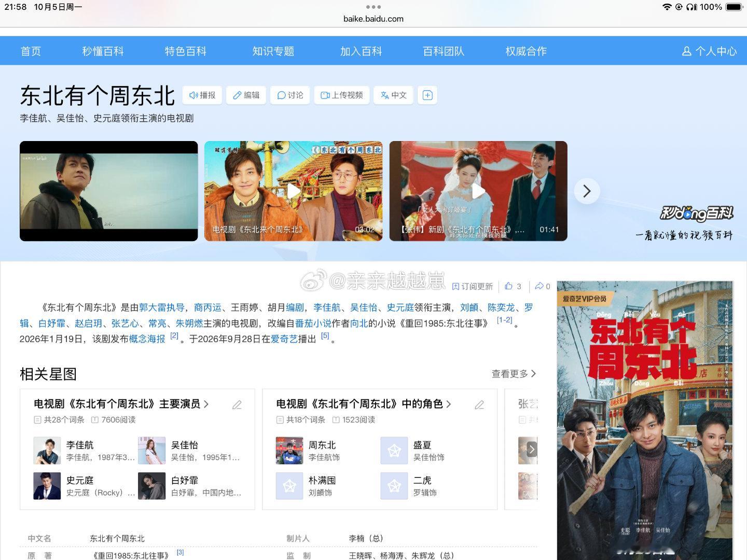Open the 爱奇艺 link
747x560 pixels.
coord(284,339)
